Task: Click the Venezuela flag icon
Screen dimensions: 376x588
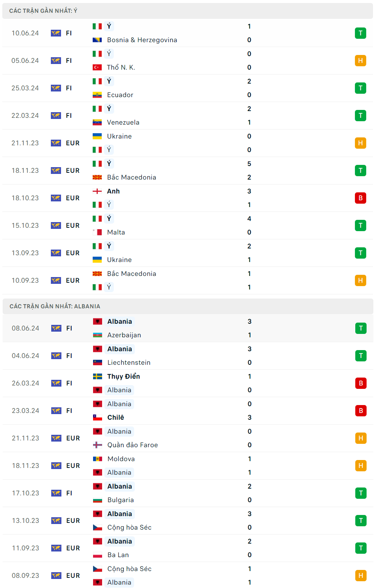Action: (97, 122)
